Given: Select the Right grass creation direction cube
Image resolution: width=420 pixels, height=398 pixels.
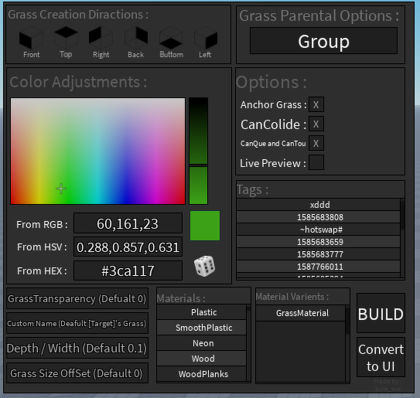Looking at the screenshot, I should coord(101,38).
